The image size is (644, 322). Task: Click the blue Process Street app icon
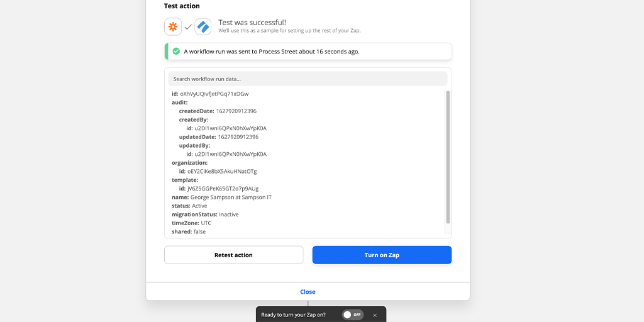(203, 26)
